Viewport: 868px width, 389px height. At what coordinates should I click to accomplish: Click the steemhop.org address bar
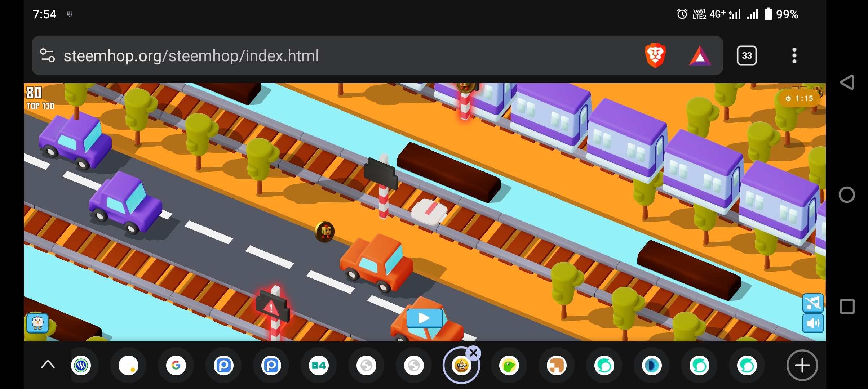pos(377,55)
